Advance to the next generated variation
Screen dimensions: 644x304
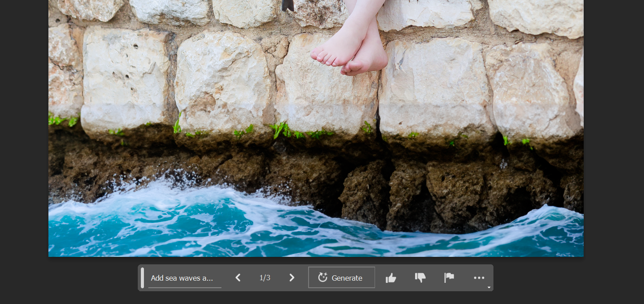tap(291, 278)
